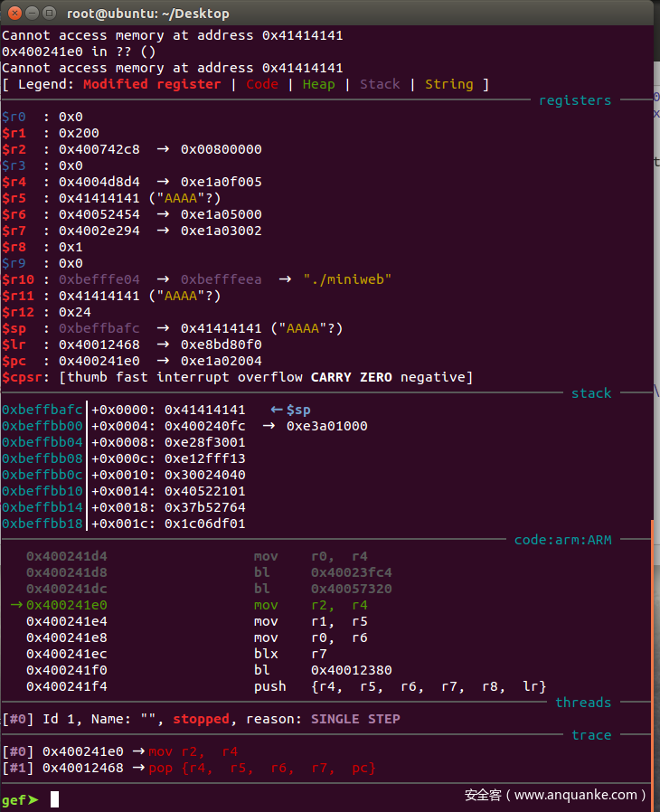Close the terminal window
This screenshot has width=660, height=812.
[12, 13]
